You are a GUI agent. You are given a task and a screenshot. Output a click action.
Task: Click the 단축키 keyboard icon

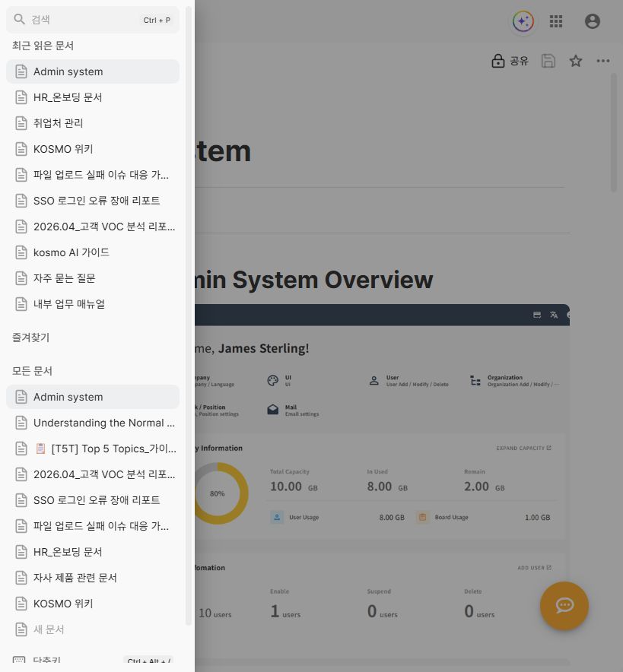(19, 660)
